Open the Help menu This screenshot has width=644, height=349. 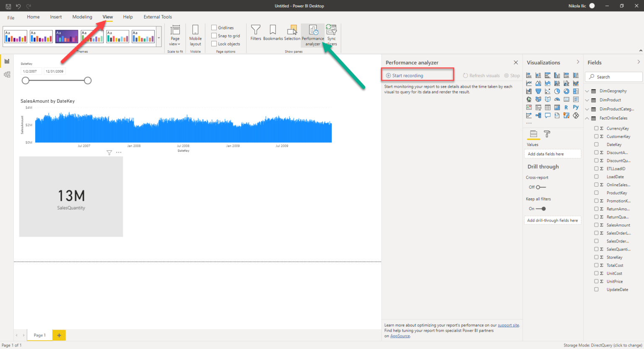click(x=128, y=17)
